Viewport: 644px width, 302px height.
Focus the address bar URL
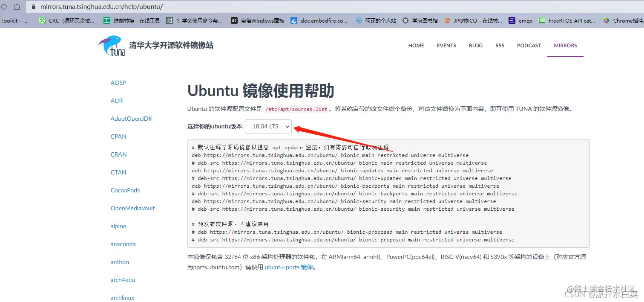[101, 7]
